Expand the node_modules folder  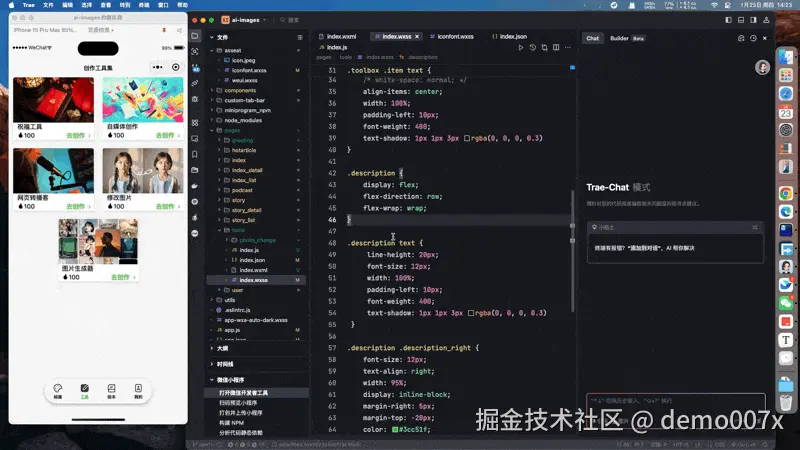coord(212,120)
